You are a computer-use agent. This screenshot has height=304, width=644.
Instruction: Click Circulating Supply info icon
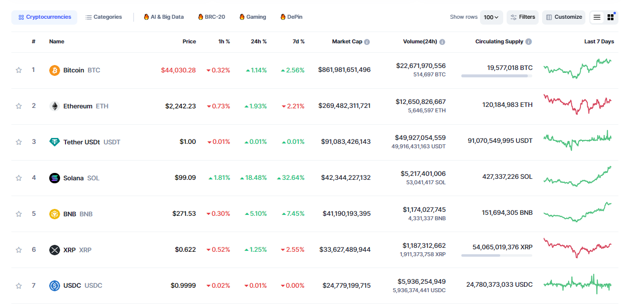pyautogui.click(x=528, y=42)
